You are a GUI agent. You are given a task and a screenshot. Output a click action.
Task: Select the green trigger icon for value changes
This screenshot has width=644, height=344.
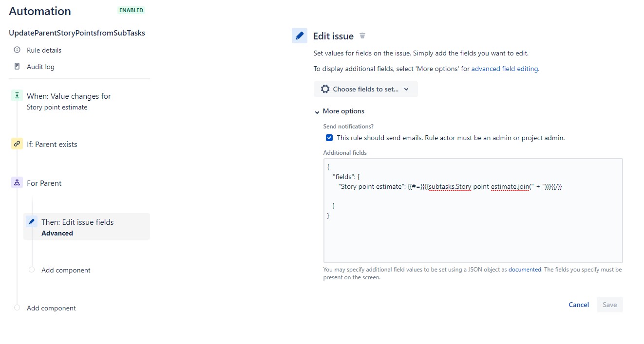(17, 95)
